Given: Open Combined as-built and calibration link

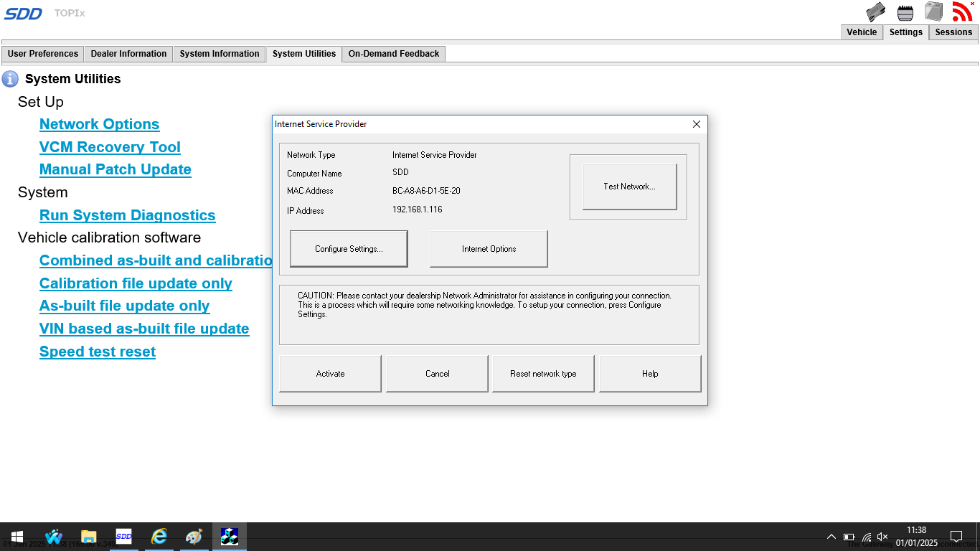Looking at the screenshot, I should pos(156,260).
